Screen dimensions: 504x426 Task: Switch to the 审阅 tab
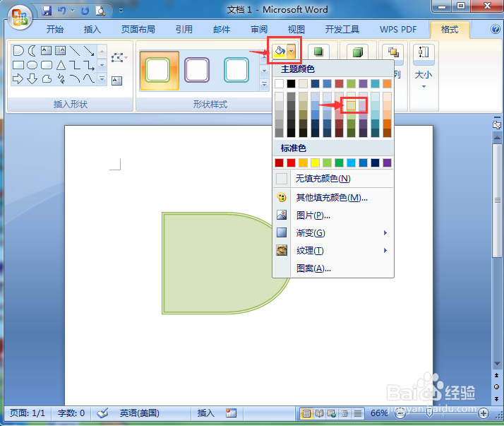[x=259, y=30]
